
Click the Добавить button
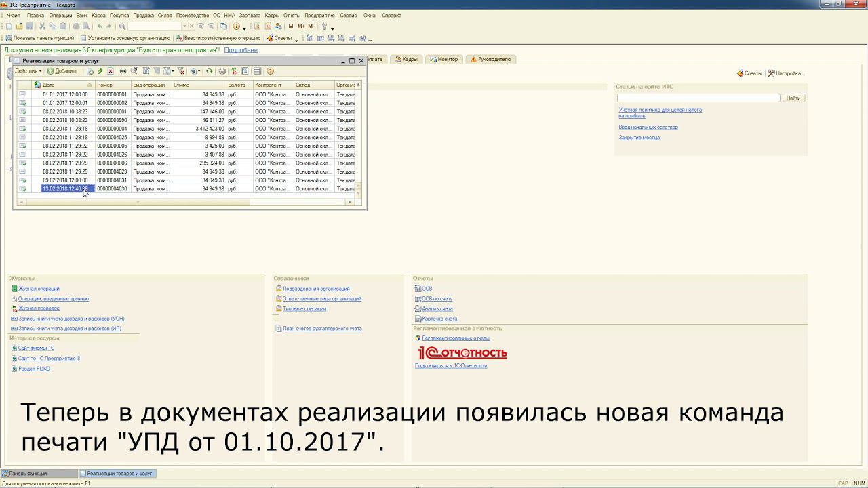click(62, 71)
